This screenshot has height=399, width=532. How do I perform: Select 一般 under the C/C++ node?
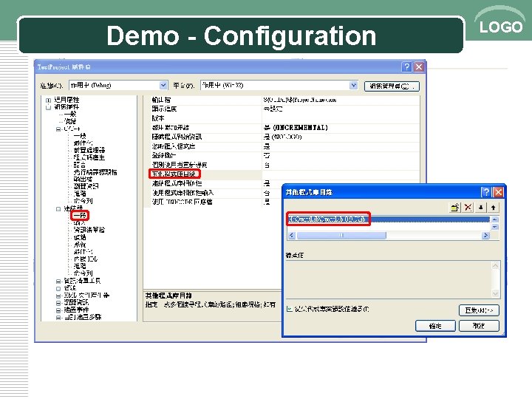point(79,136)
